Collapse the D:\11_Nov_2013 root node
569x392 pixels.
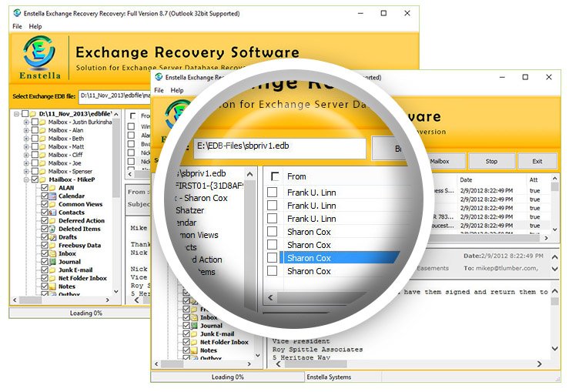click(x=16, y=114)
